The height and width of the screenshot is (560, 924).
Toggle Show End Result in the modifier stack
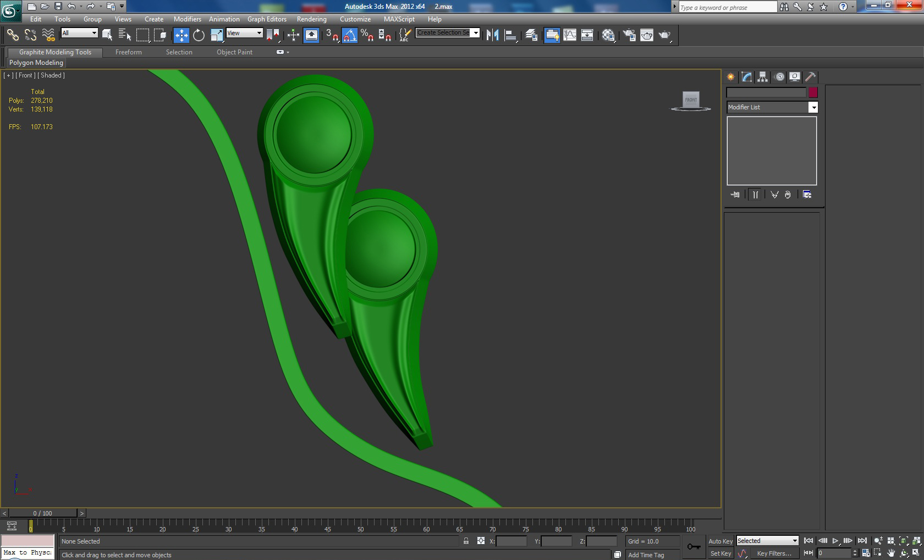click(x=756, y=195)
